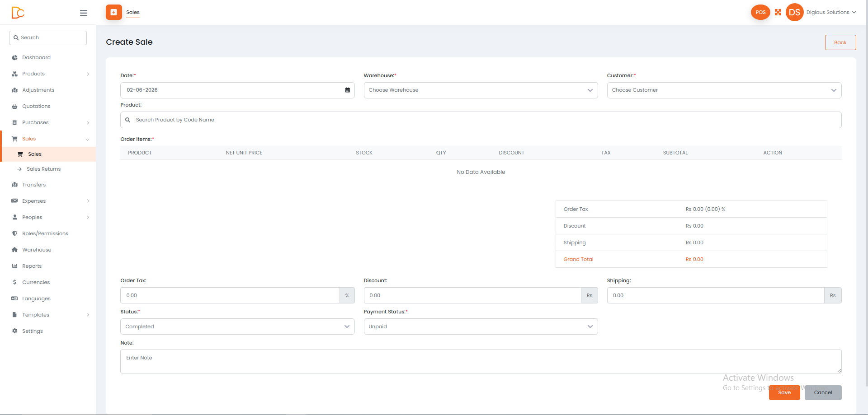Click the Reports chart icon
Image resolution: width=868 pixels, height=415 pixels.
(14, 266)
